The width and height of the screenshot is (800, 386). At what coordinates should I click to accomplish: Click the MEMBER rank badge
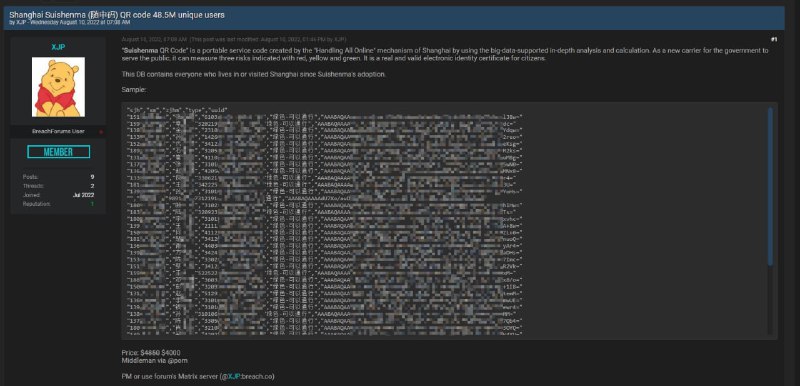[58, 152]
